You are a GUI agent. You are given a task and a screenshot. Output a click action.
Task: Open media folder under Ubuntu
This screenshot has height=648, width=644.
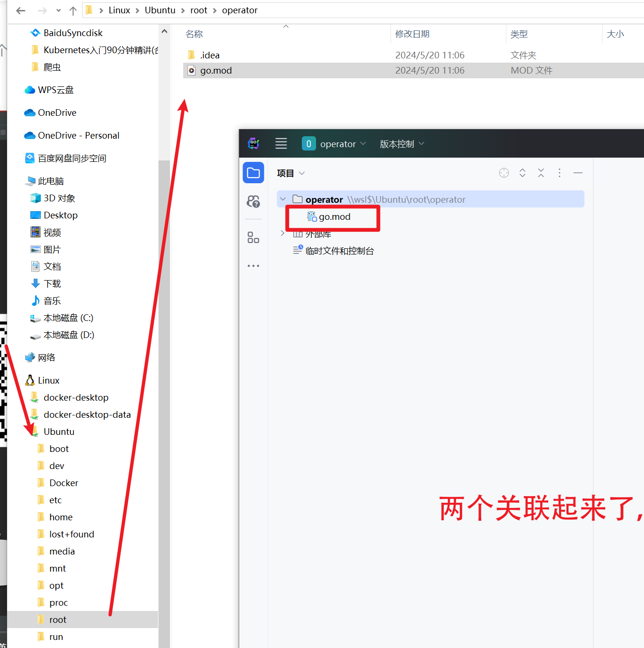[x=56, y=551]
